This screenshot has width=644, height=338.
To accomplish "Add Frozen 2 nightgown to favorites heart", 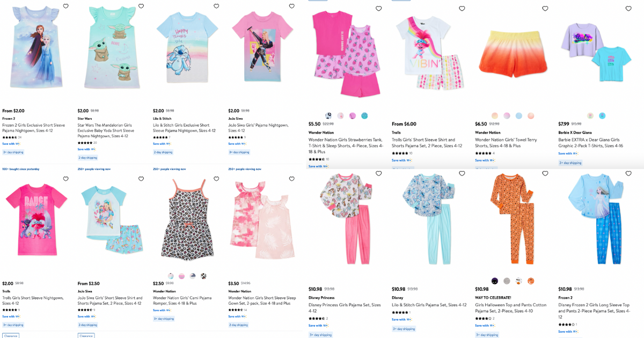I will (x=65, y=6).
